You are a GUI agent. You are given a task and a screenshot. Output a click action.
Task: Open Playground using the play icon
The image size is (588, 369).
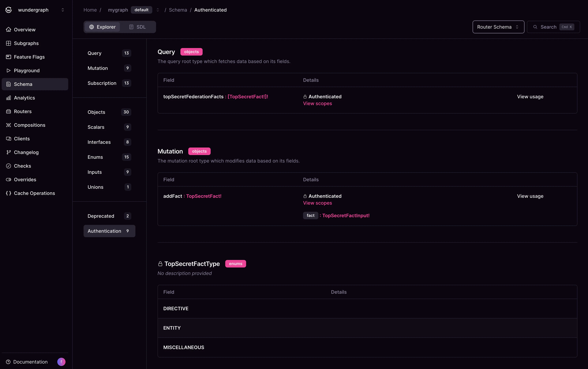pyautogui.click(x=9, y=71)
